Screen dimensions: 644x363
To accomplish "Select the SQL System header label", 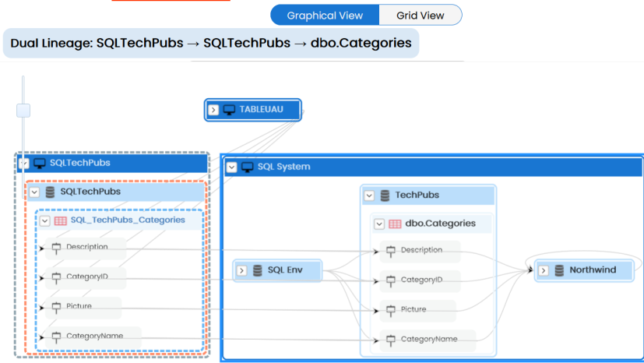I will 283,167.
